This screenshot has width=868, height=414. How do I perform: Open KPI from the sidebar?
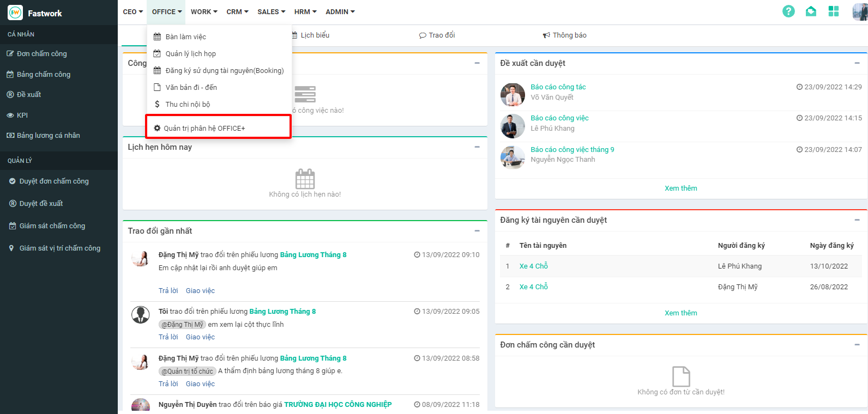[x=22, y=115]
